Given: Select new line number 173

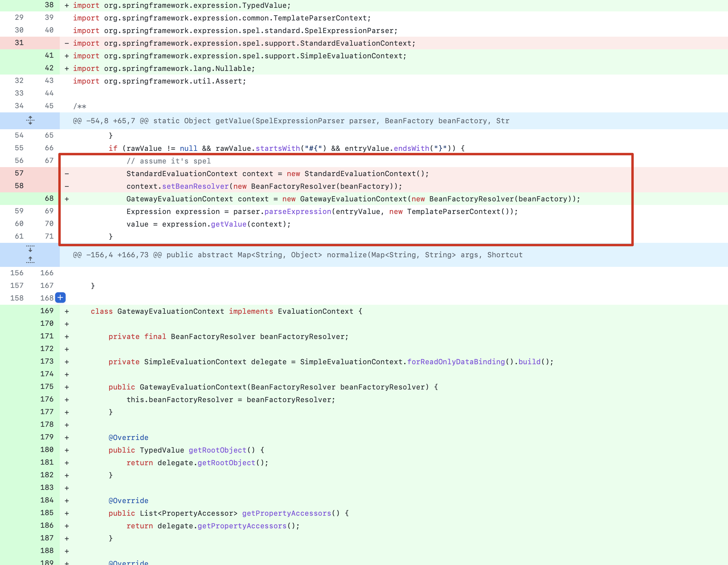Looking at the screenshot, I should click(47, 361).
